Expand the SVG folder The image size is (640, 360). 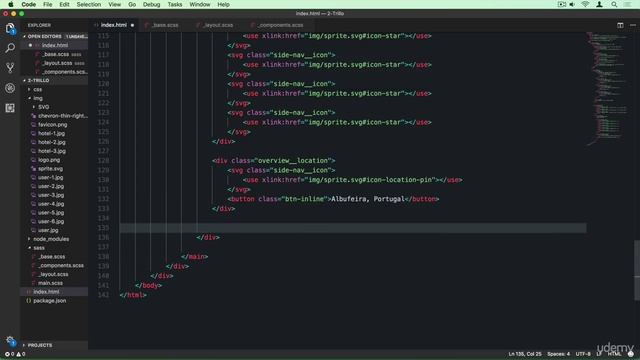point(44,107)
